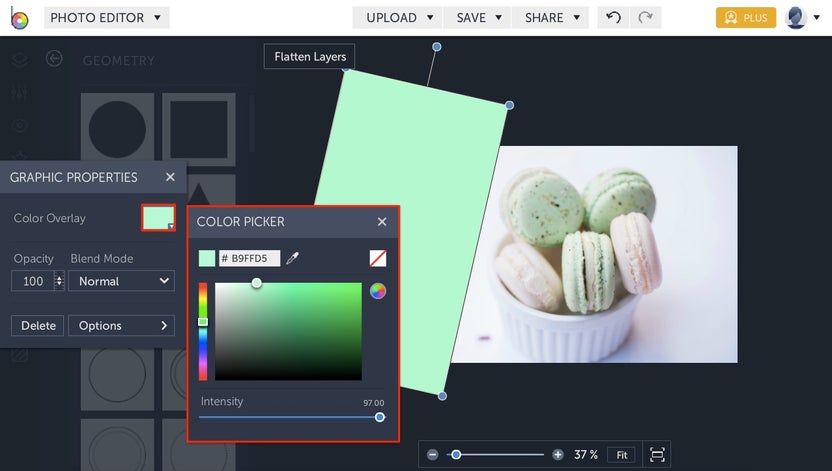Open the color wheel palette icon
832x471 pixels.
pyautogui.click(x=378, y=291)
